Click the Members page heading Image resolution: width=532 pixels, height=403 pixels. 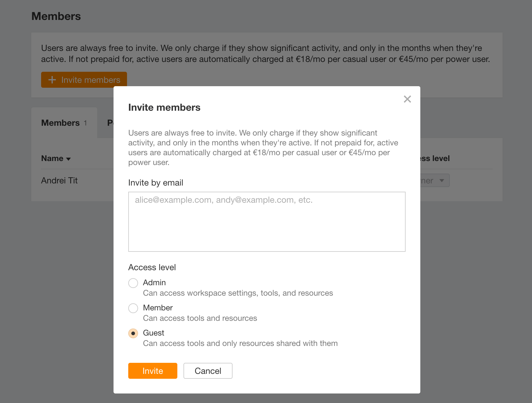[x=56, y=16]
